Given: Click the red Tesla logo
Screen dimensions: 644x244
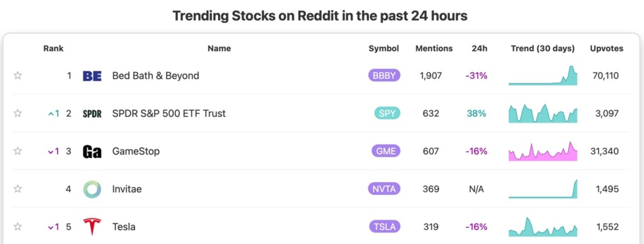Looking at the screenshot, I should (x=92, y=227).
